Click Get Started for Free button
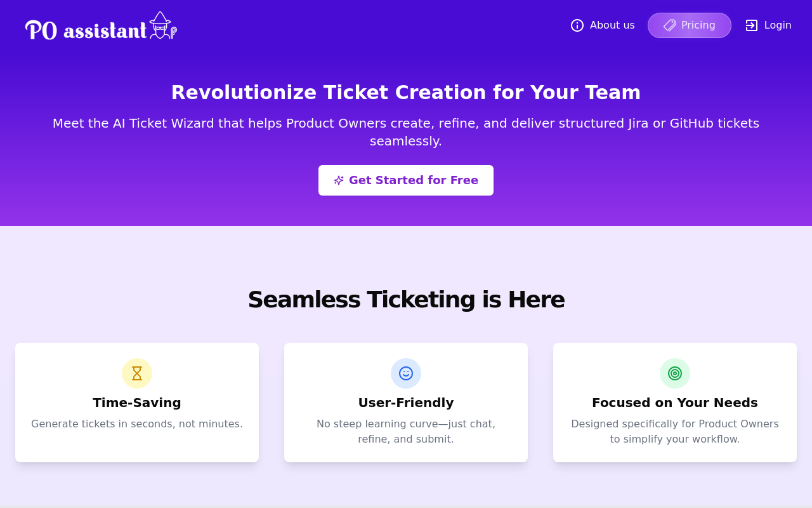Screen dimensions: 812x508 click(406, 180)
